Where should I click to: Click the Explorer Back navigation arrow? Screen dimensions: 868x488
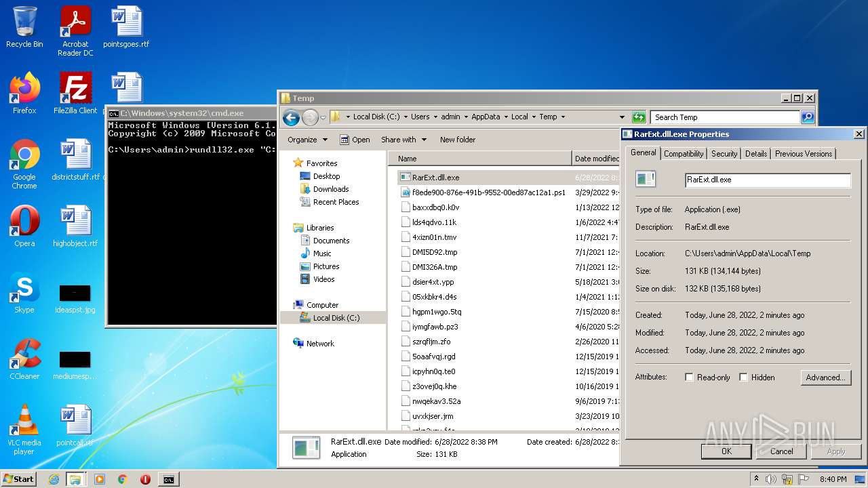coord(291,117)
